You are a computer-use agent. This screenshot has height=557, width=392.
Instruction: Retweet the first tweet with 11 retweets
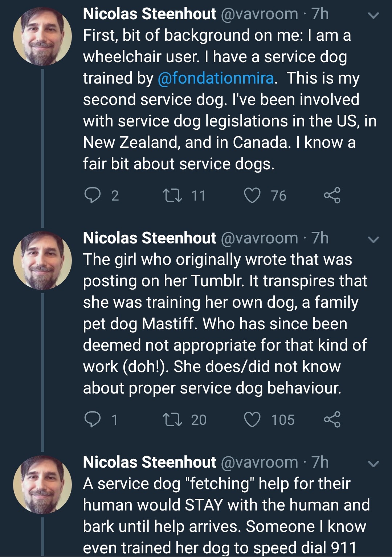click(172, 195)
